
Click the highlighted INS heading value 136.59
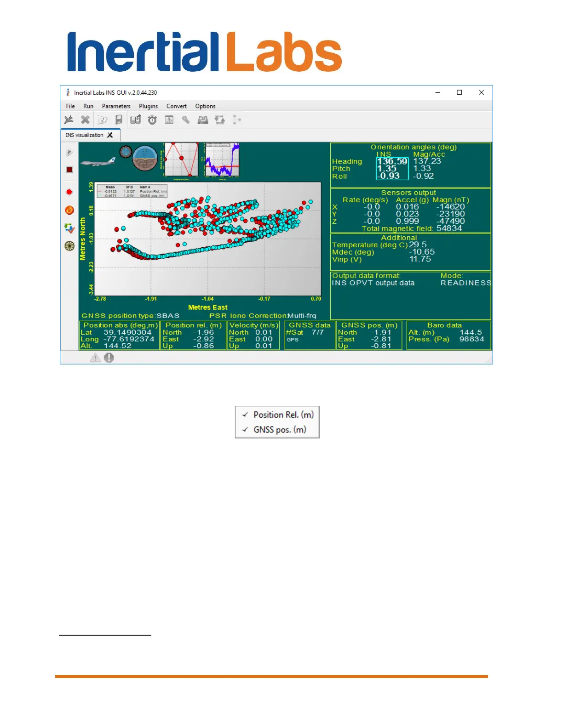(x=392, y=161)
